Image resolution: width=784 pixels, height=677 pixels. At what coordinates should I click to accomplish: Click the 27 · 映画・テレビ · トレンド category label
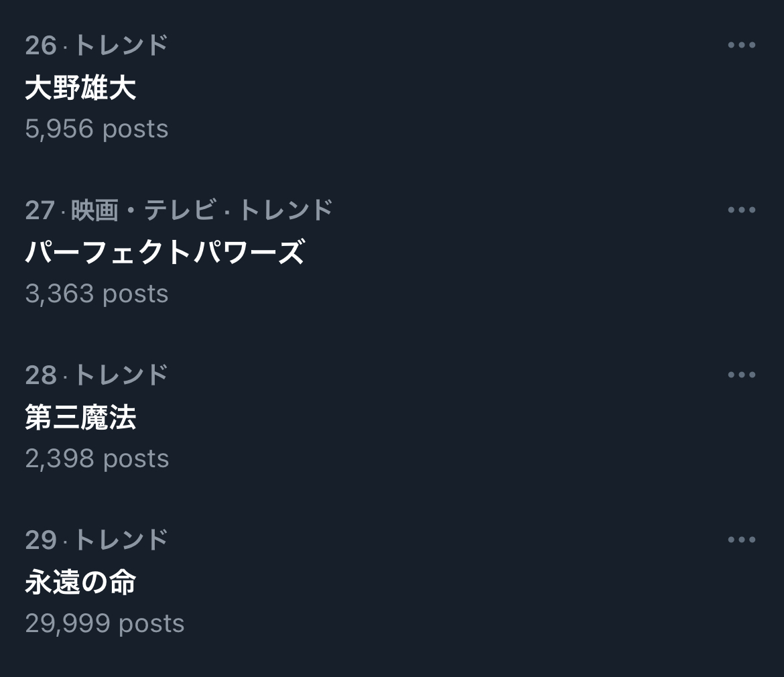[179, 210]
